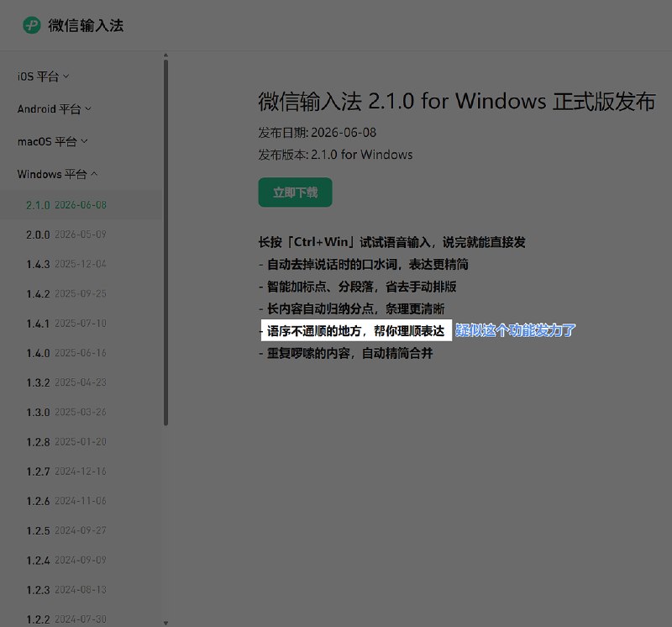Click the WeChat Input green logo icon
The width and height of the screenshot is (672, 627).
(x=32, y=25)
